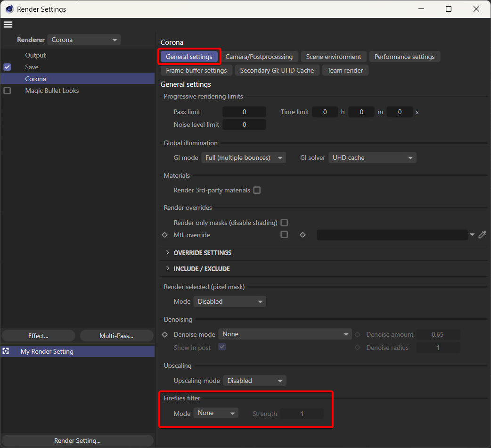Click the Effect... button
The image size is (491, 448).
39,336
